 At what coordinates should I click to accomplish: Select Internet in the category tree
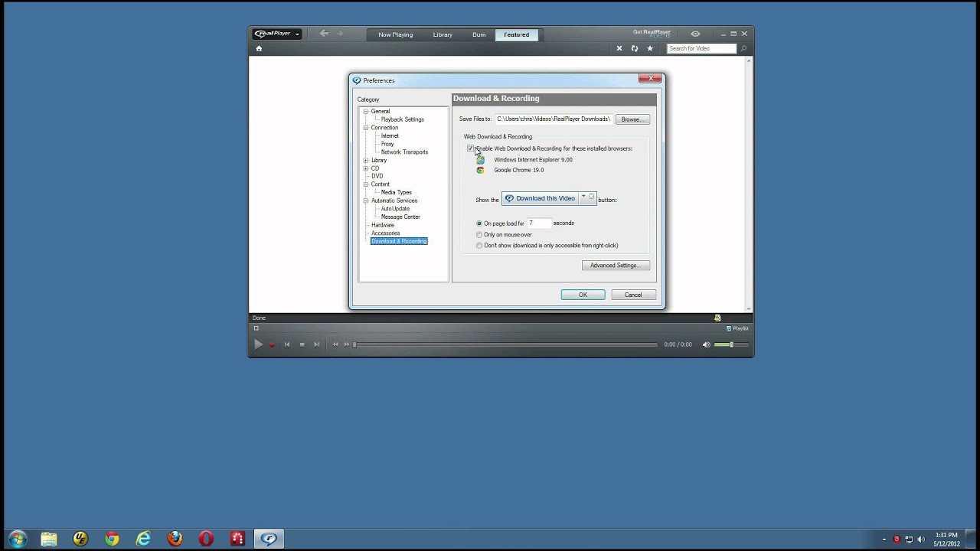pyautogui.click(x=390, y=135)
